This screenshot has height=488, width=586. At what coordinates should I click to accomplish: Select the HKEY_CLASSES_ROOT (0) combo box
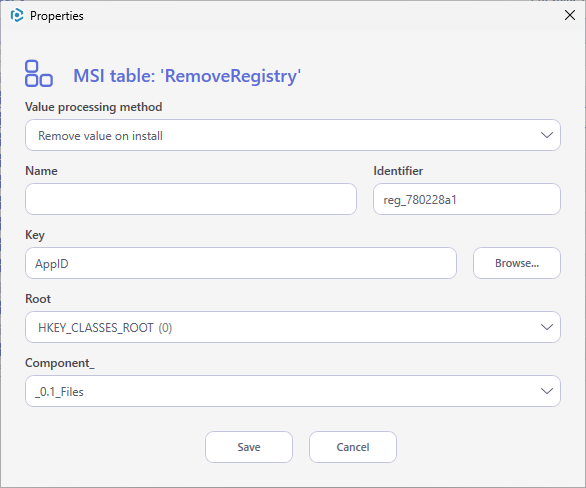pyautogui.click(x=293, y=327)
